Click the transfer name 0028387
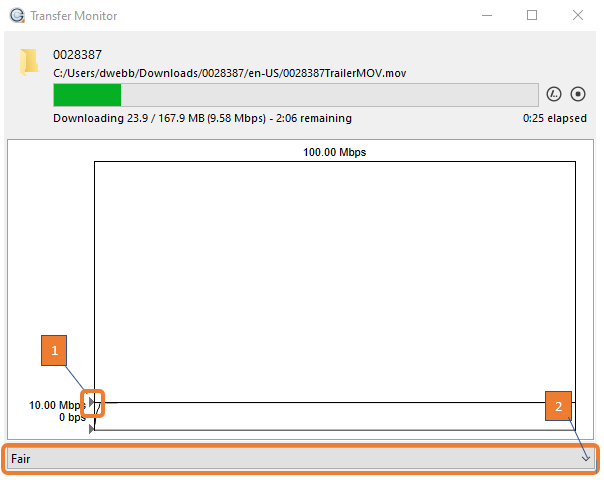Image resolution: width=604 pixels, height=480 pixels. pos(77,55)
